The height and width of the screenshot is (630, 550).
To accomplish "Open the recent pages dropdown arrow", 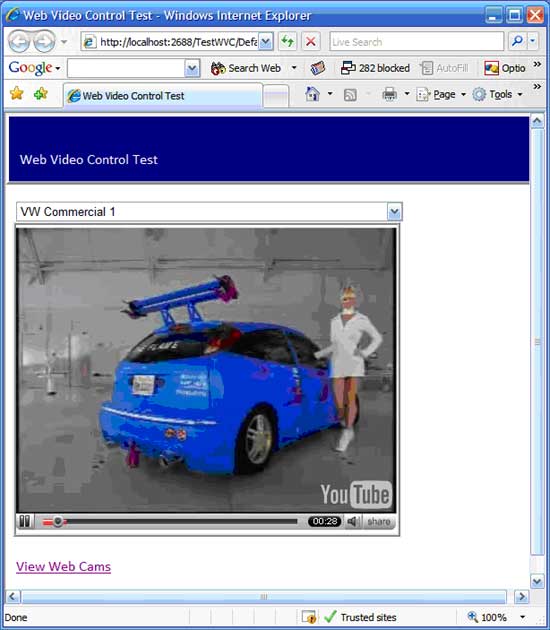I will (64, 42).
